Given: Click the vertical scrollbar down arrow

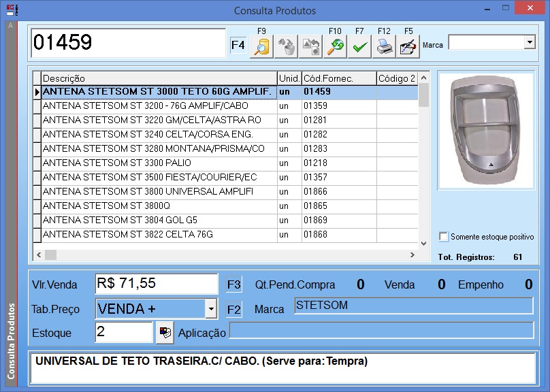Looking at the screenshot, I should point(424,242).
